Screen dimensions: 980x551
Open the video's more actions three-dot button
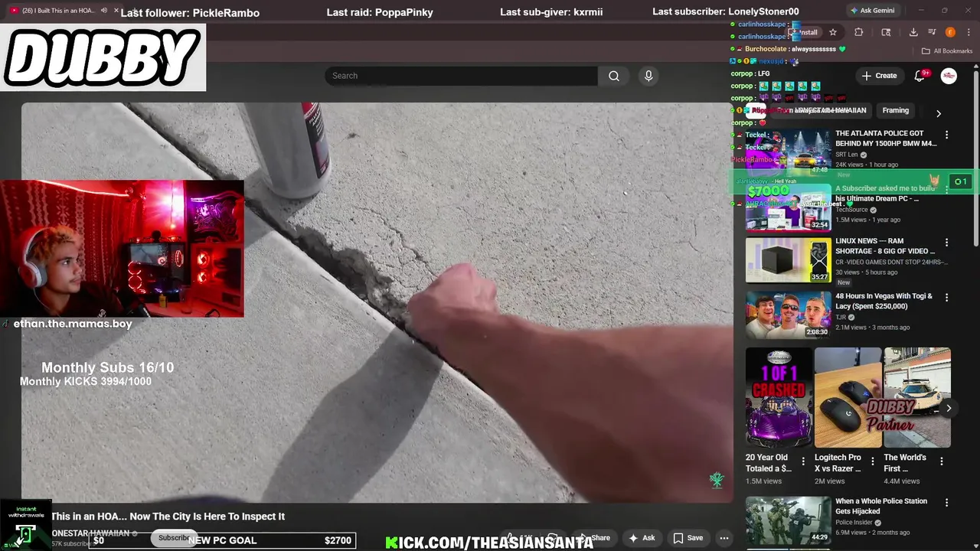pos(724,538)
